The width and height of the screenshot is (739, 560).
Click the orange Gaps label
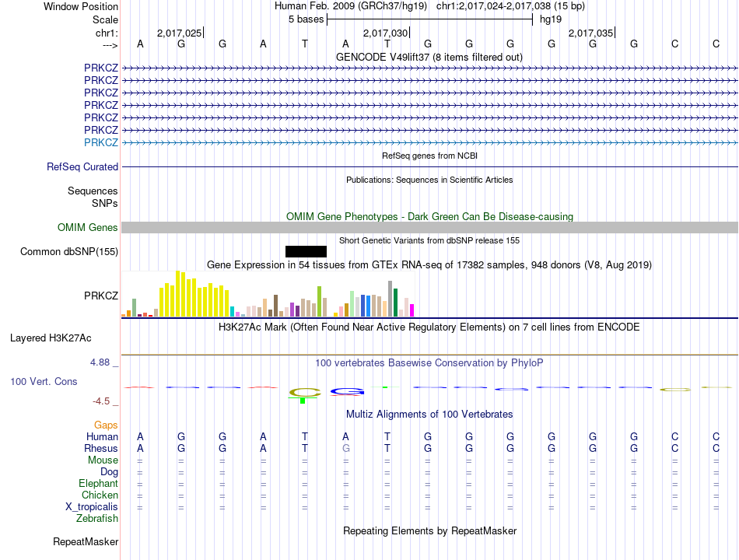(106, 425)
